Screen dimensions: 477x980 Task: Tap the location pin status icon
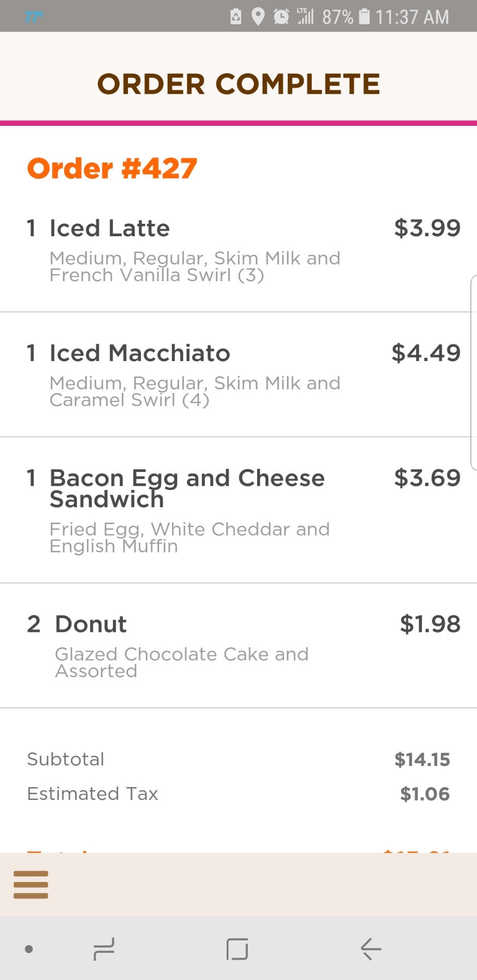pos(258,17)
